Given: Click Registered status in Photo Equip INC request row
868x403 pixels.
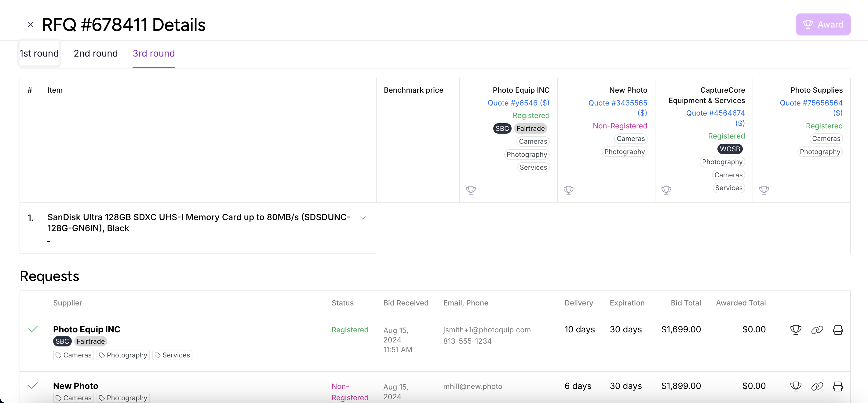Looking at the screenshot, I should (x=350, y=330).
